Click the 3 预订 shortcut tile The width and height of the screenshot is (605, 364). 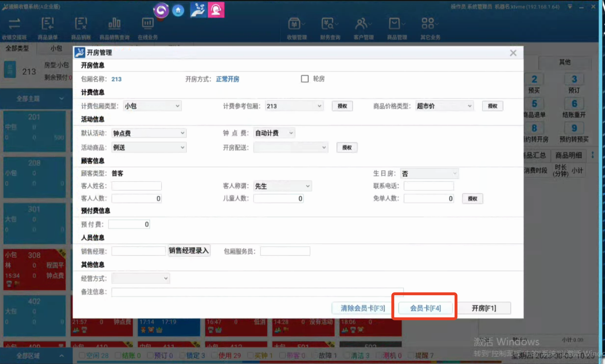pyautogui.click(x=574, y=84)
